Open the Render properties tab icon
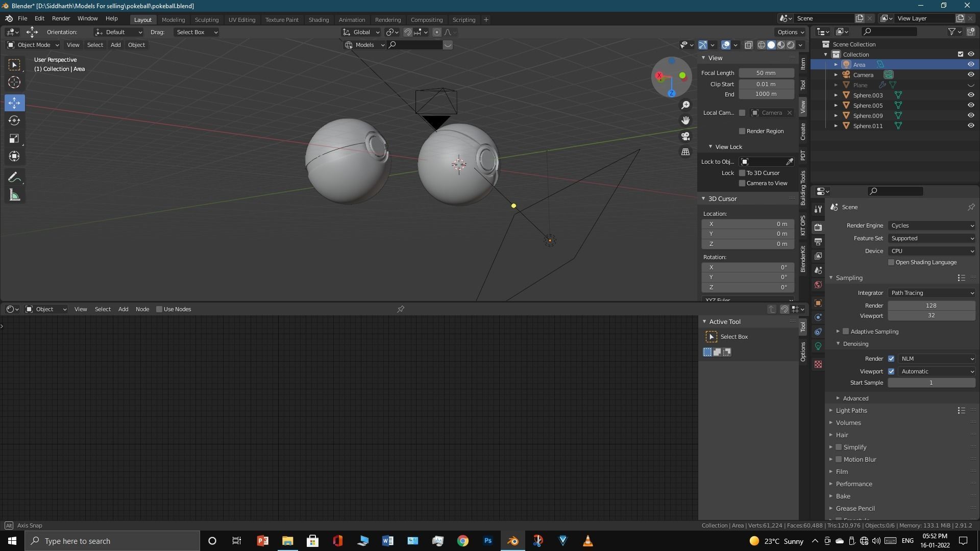 point(818,228)
